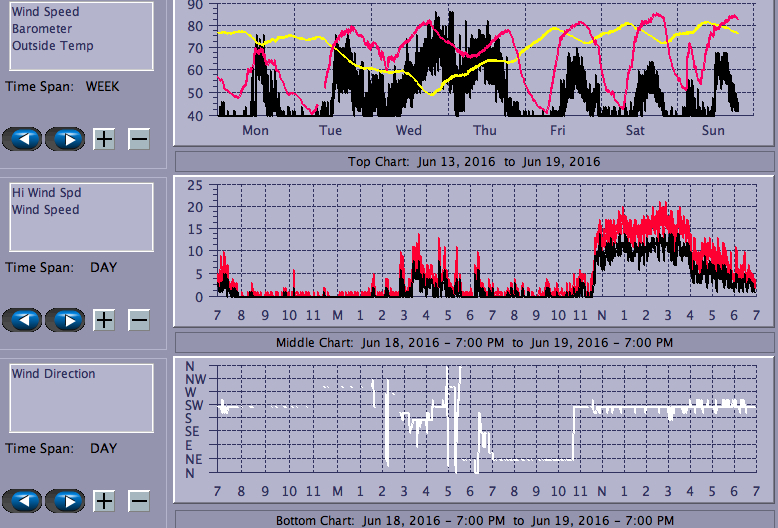This screenshot has width=778, height=528.
Task: Click the top chart's back arrow button
Action: (x=22, y=139)
